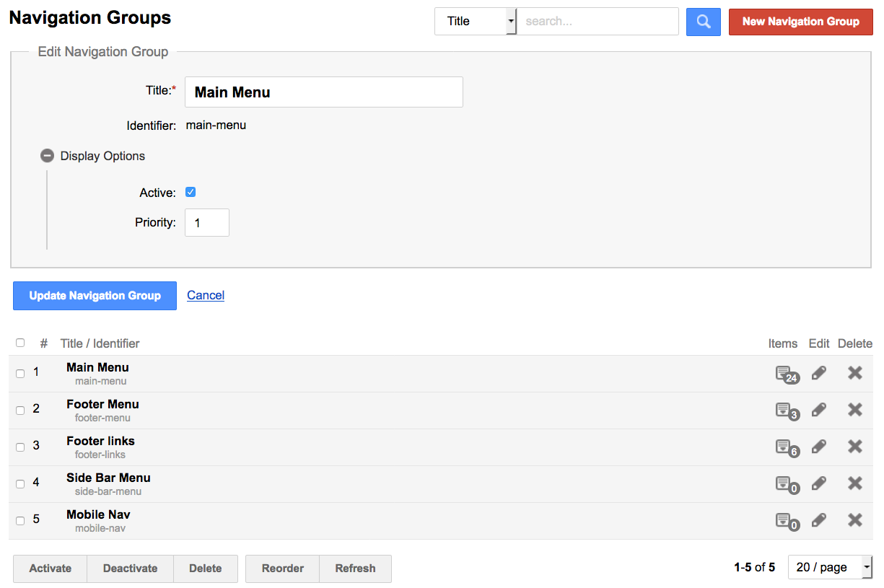Uncheck the Active checkbox
Viewport: 884px width, 588px height.
tap(191, 193)
